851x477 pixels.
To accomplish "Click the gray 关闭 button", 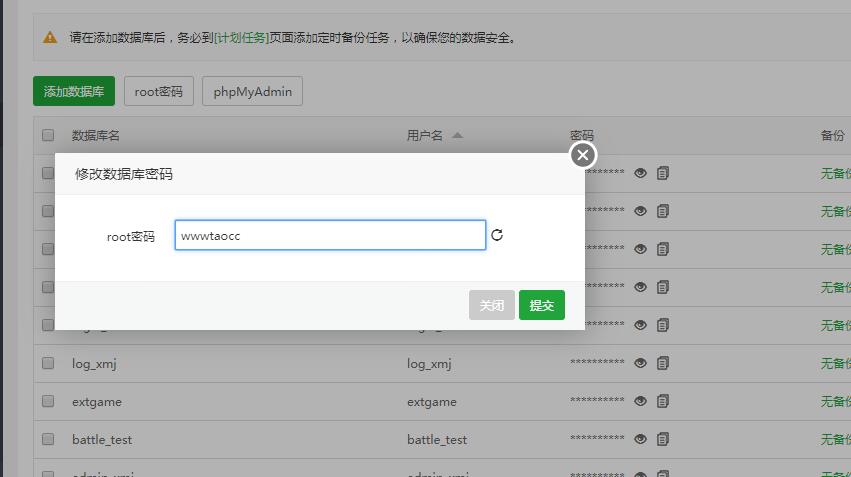I will (x=491, y=305).
